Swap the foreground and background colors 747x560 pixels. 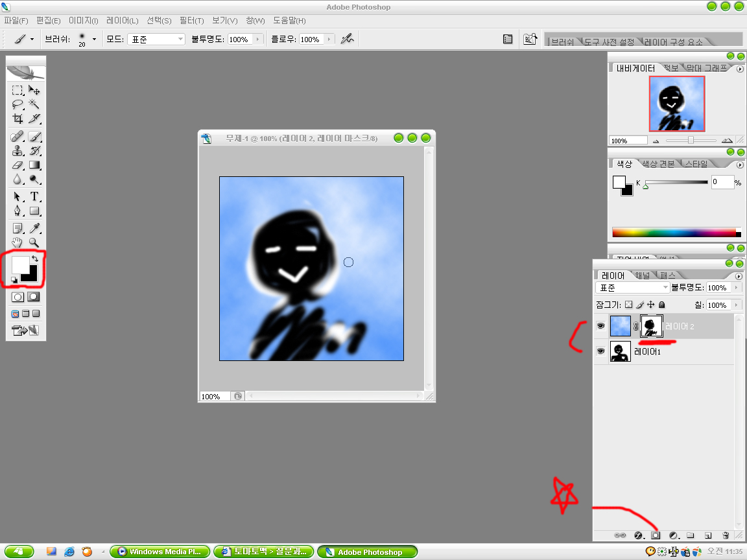(34, 259)
